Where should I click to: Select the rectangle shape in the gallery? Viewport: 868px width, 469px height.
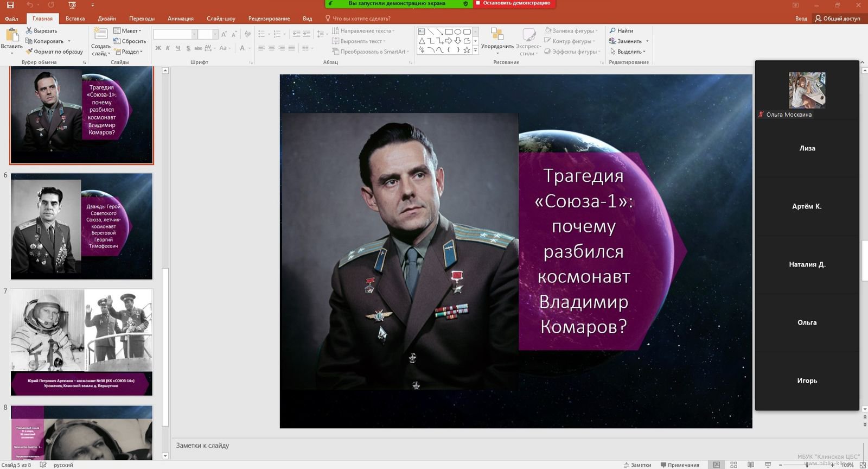point(449,31)
